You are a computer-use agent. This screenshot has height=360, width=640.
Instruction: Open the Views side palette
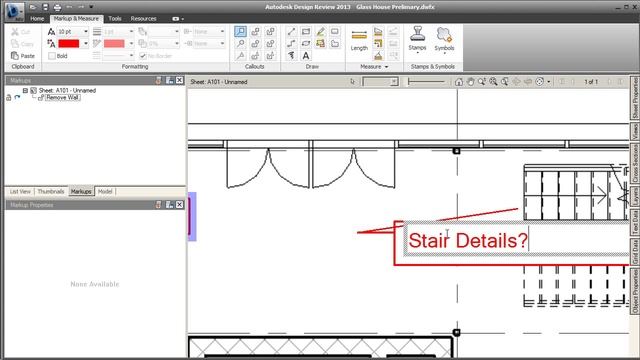click(x=635, y=131)
